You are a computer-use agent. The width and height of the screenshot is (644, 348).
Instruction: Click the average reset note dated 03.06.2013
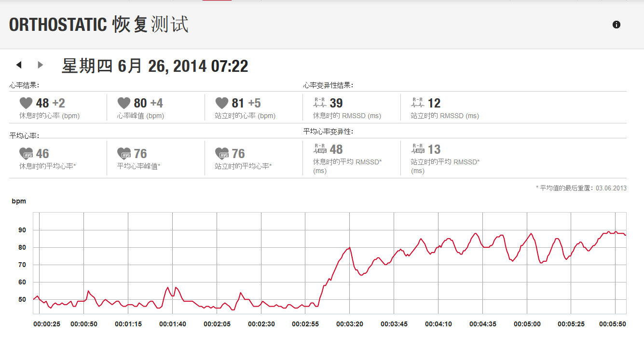[581, 188]
